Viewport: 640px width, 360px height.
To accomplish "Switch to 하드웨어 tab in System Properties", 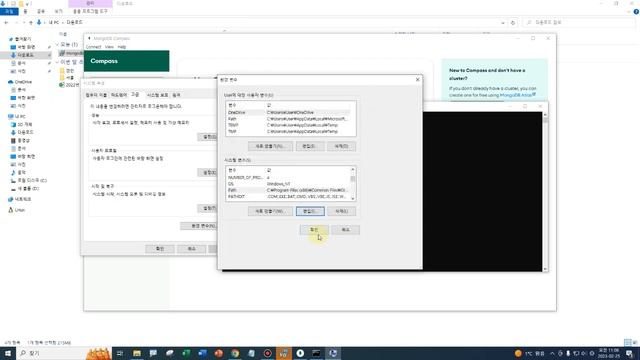I will pyautogui.click(x=119, y=95).
